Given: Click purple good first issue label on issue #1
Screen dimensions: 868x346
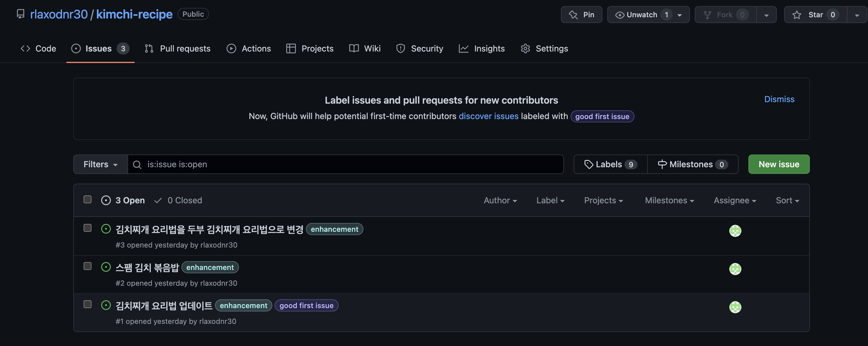Looking at the screenshot, I should [306, 305].
